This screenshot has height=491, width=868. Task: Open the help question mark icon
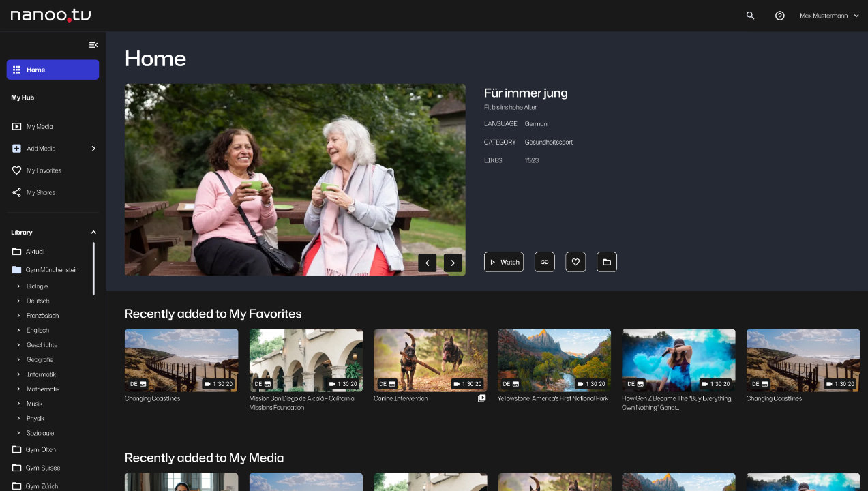780,16
